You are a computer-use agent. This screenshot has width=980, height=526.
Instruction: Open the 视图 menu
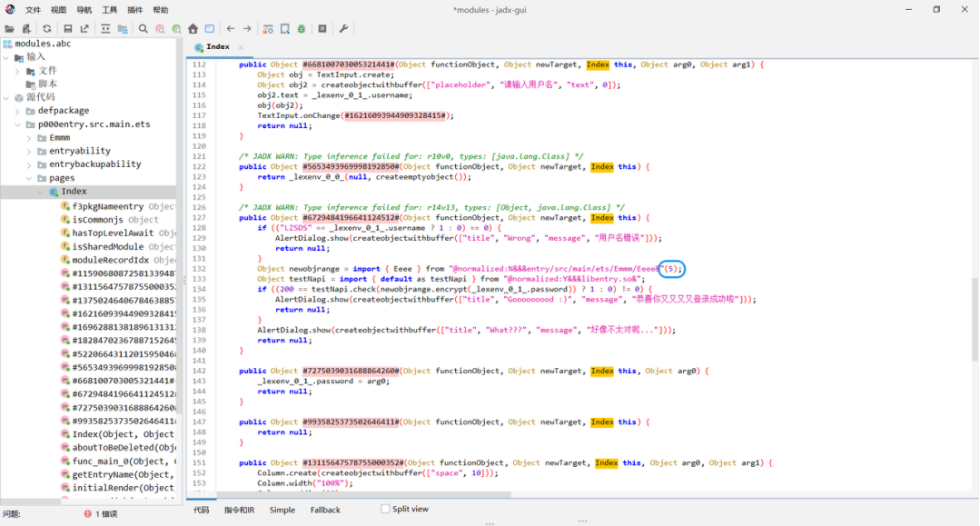[59, 10]
